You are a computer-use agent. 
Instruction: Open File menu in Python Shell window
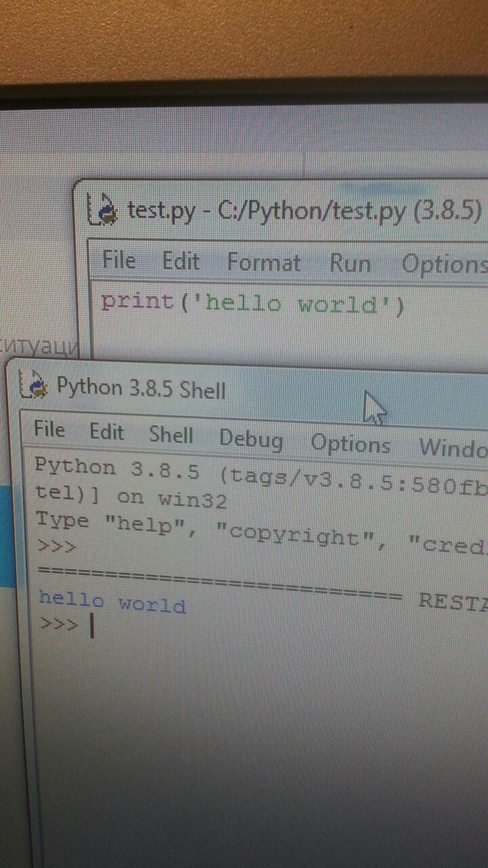[x=49, y=429]
